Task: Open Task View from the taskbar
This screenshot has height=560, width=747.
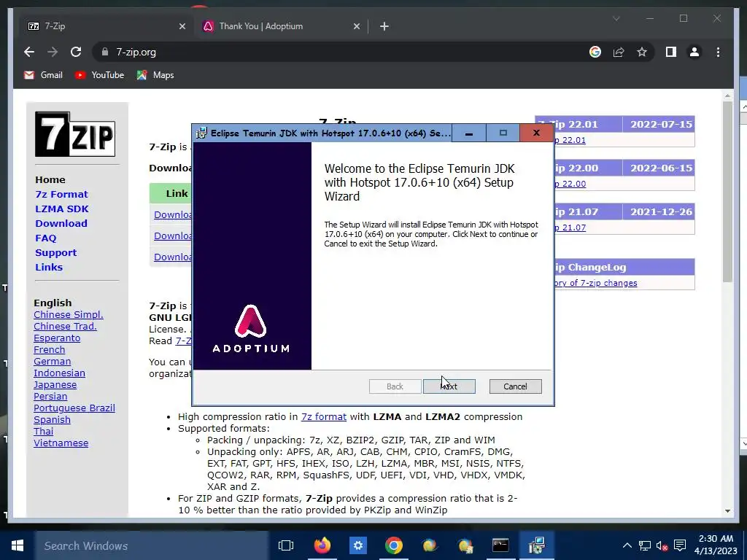Action: 286,545
